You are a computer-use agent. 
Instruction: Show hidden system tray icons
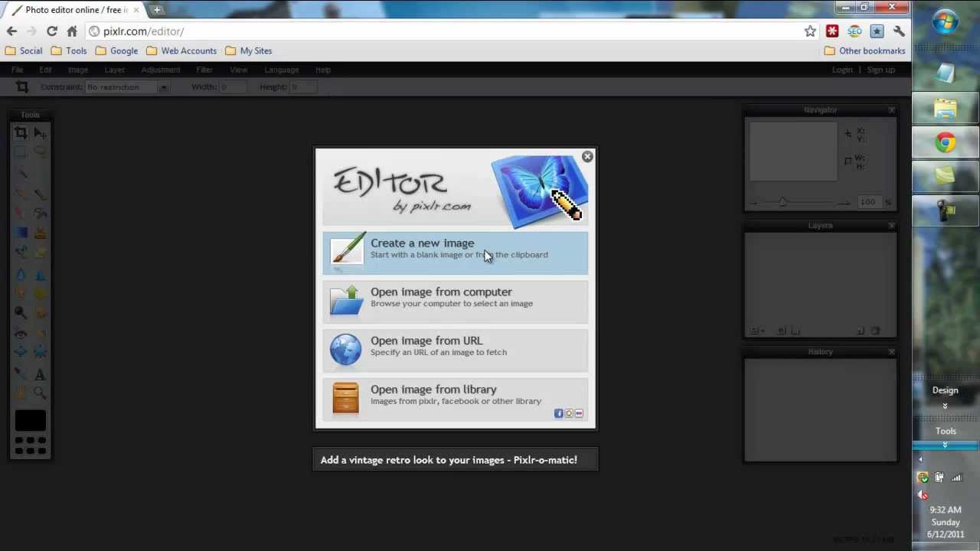(x=920, y=460)
